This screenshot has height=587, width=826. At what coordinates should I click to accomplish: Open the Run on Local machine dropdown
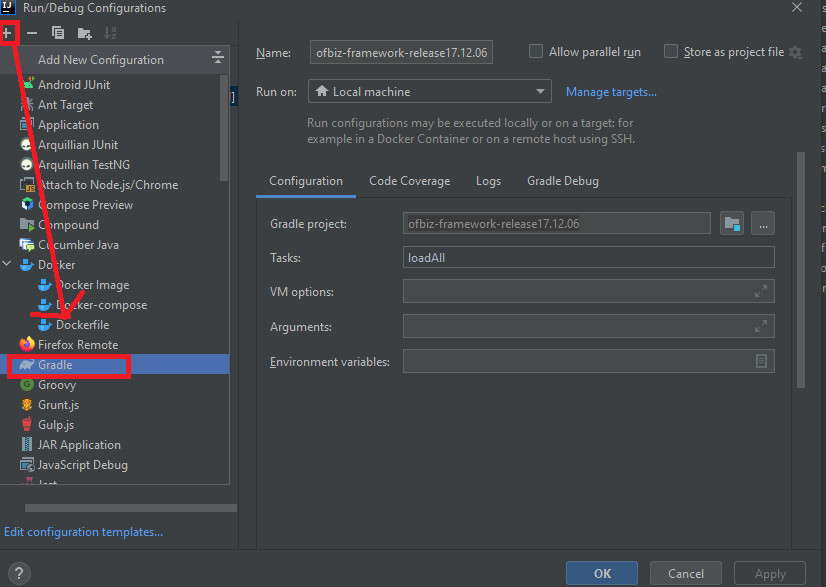point(430,92)
